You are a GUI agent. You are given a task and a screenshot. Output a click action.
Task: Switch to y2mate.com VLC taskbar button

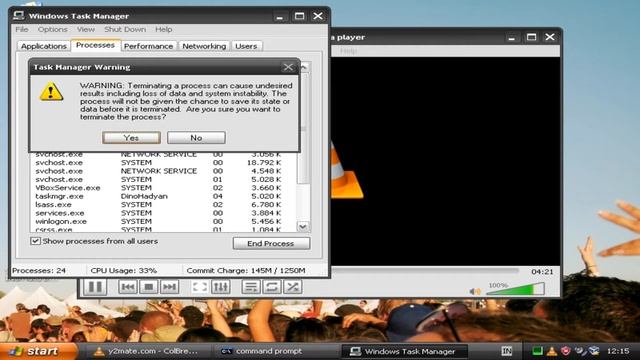point(147,351)
